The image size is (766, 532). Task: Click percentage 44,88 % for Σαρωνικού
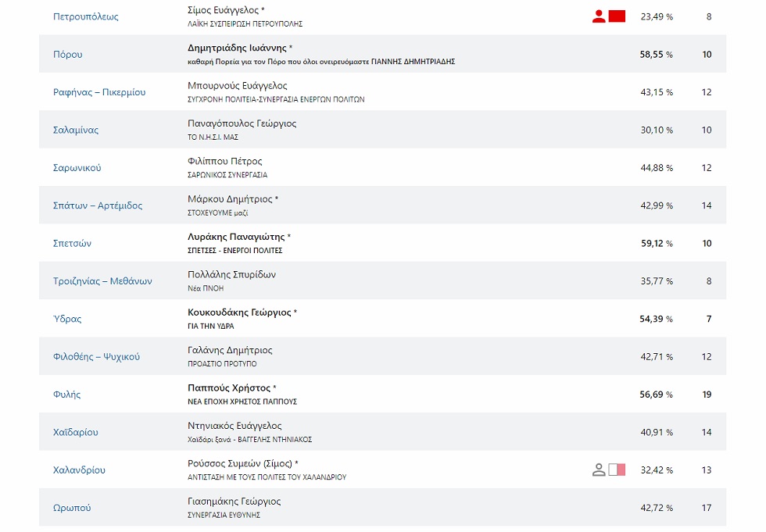tap(657, 168)
